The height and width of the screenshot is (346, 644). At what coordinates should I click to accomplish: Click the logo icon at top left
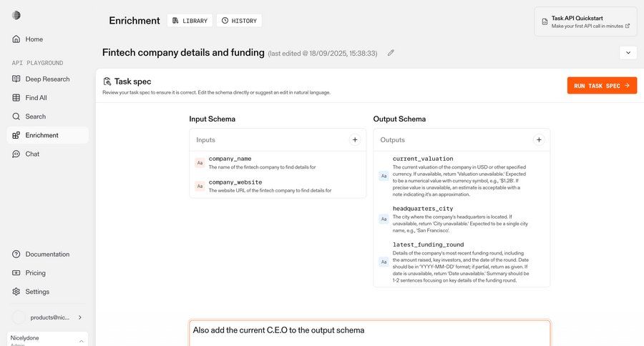point(16,15)
